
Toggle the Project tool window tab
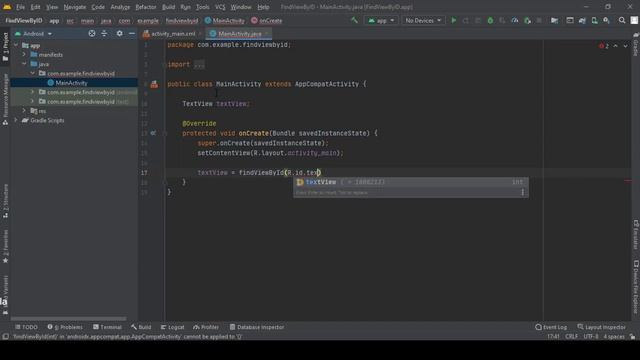pos(5,47)
